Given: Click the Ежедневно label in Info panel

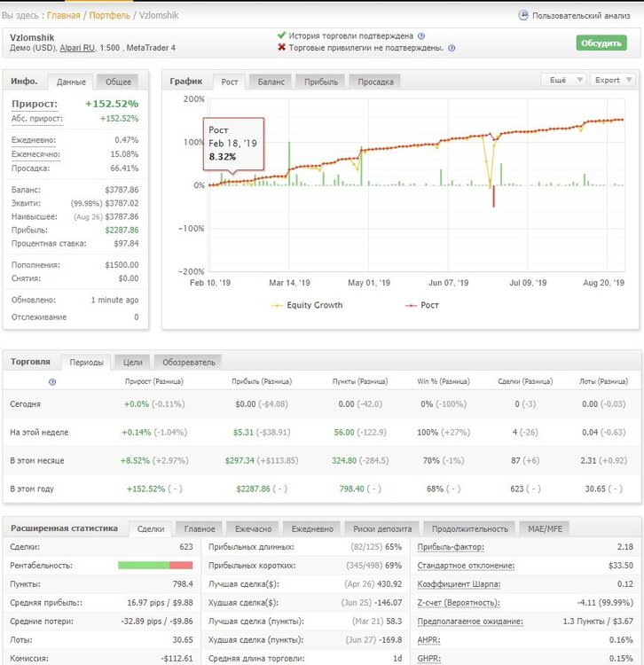Looking at the screenshot, I should (x=34, y=140).
